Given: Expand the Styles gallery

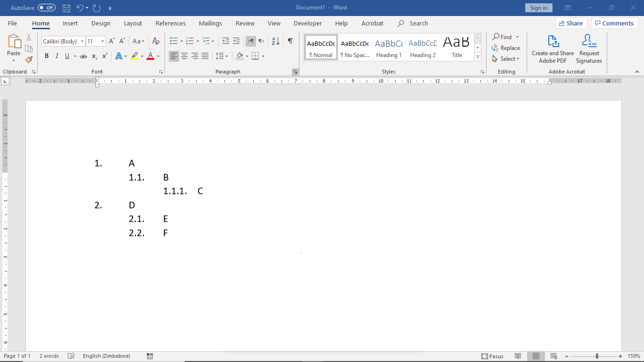Looking at the screenshot, I should pyautogui.click(x=478, y=57).
